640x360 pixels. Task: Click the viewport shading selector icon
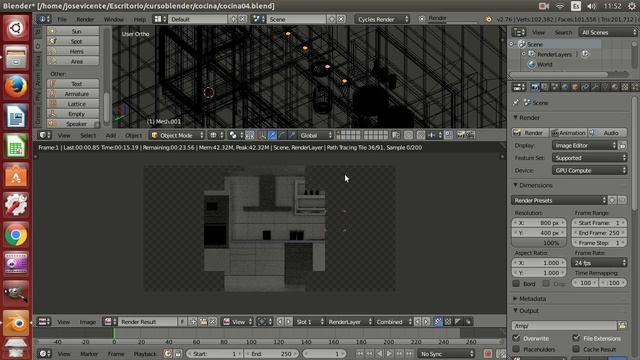pyautogui.click(x=216, y=135)
